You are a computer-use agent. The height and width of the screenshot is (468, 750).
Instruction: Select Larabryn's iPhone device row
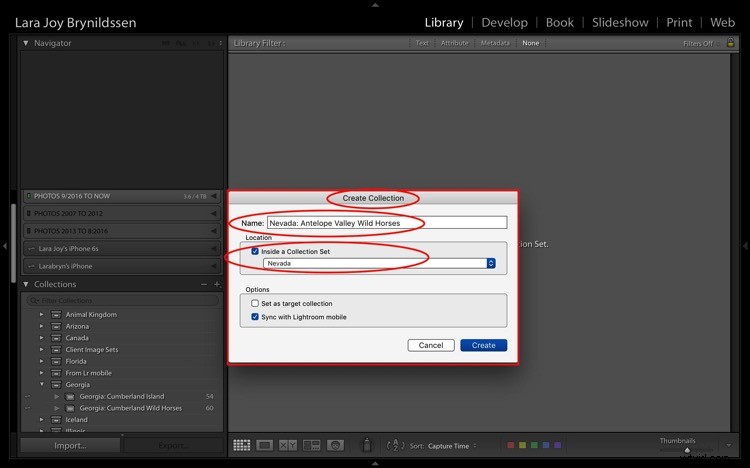click(x=122, y=266)
